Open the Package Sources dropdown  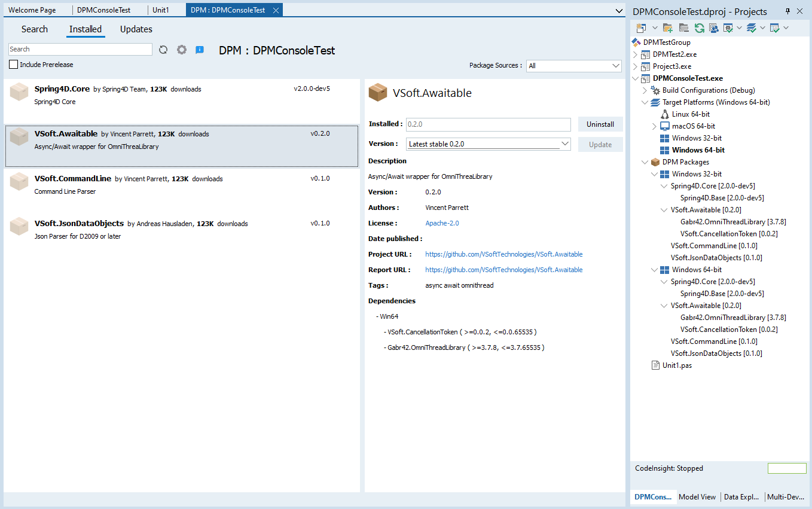click(616, 66)
